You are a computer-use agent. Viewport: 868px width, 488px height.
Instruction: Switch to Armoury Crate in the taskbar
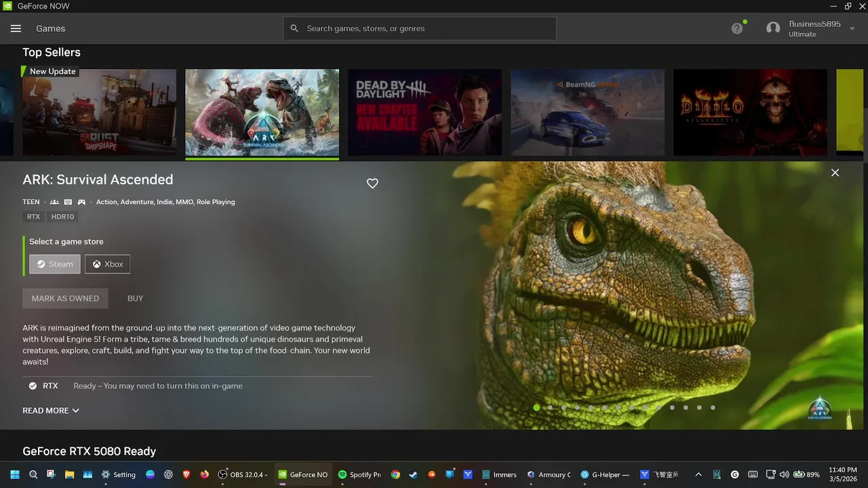[550, 474]
